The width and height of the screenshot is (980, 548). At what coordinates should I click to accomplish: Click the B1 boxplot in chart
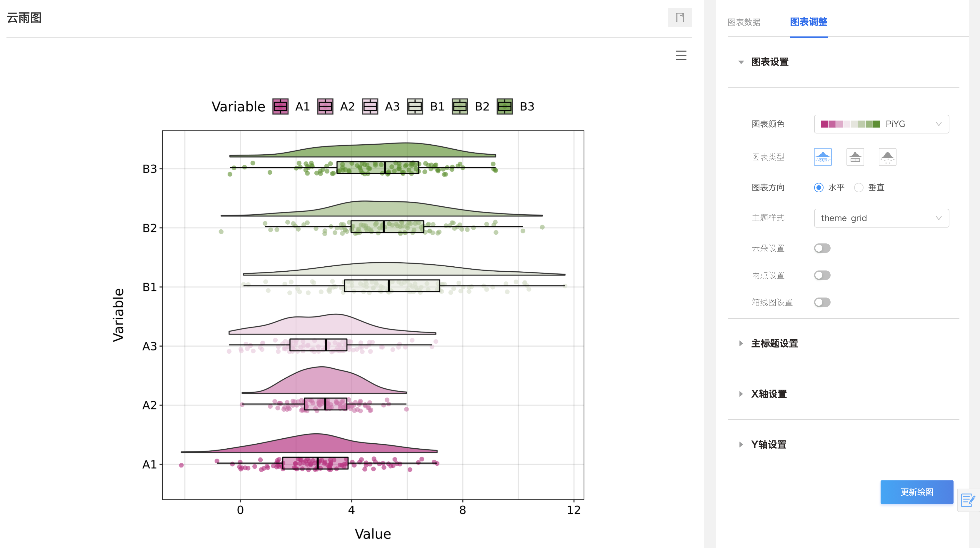392,286
